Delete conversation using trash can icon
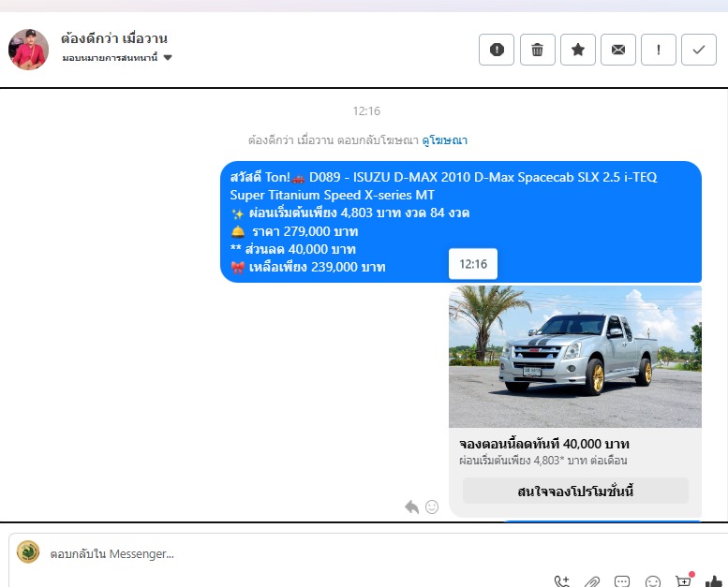The image size is (728, 587). (537, 50)
